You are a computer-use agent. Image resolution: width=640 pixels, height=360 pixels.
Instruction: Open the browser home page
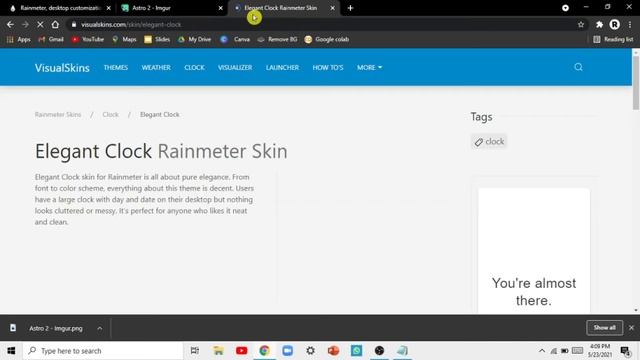(x=55, y=24)
